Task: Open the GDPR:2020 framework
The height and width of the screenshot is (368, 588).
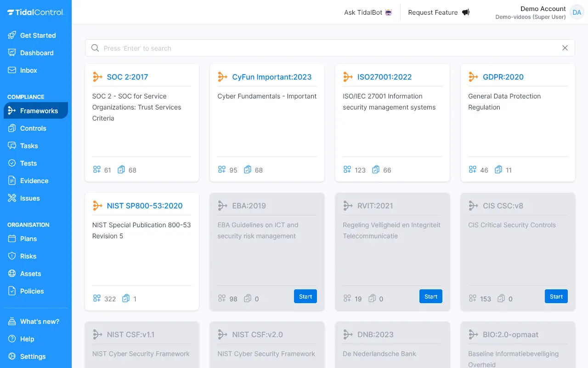Action: [503, 77]
